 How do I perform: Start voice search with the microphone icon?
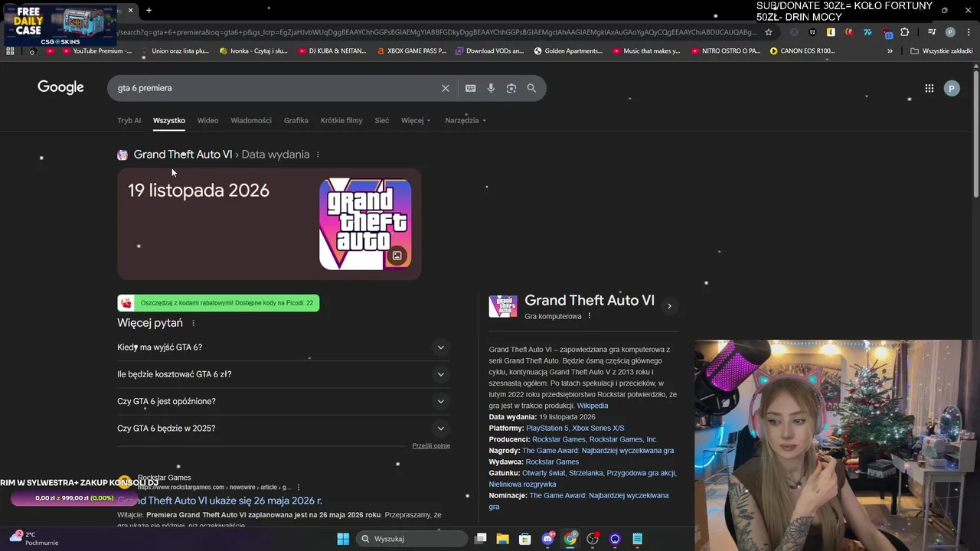491,88
